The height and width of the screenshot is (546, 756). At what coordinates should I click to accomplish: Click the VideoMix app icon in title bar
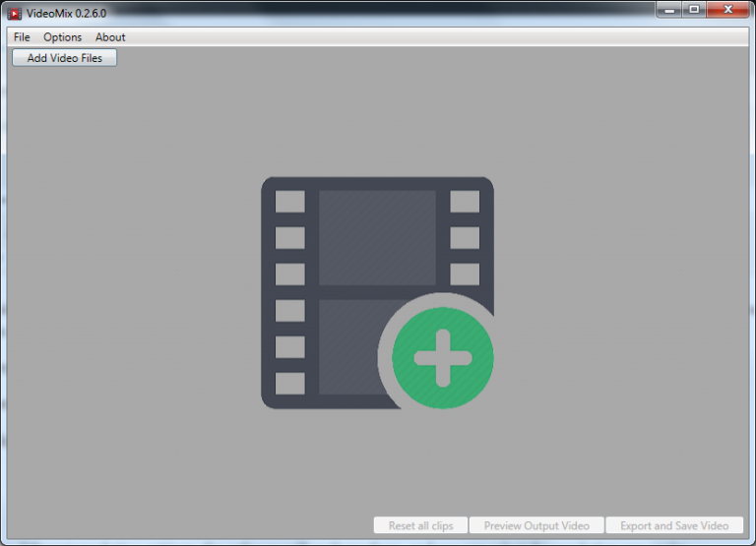(x=15, y=14)
